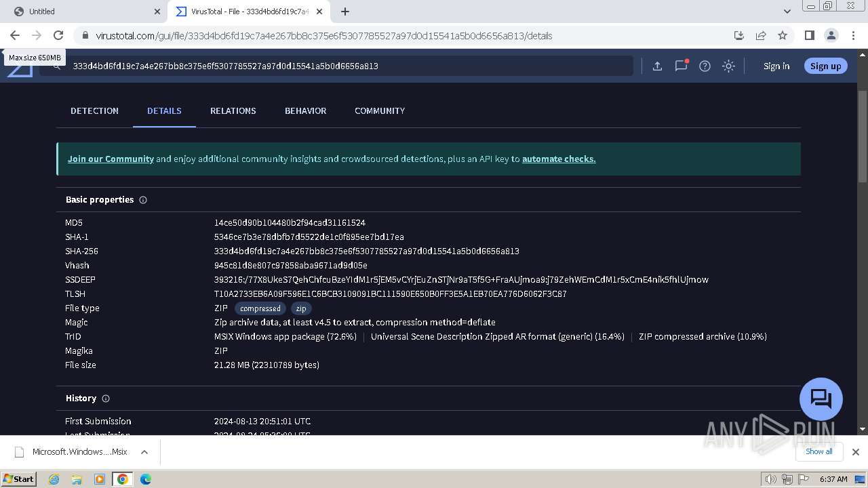Open the floating chat bubble button
This screenshot has height=488, width=868.
(x=821, y=399)
